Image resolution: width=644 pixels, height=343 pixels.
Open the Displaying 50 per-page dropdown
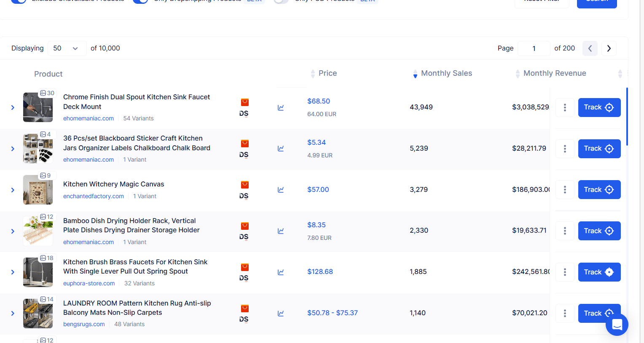(x=67, y=48)
